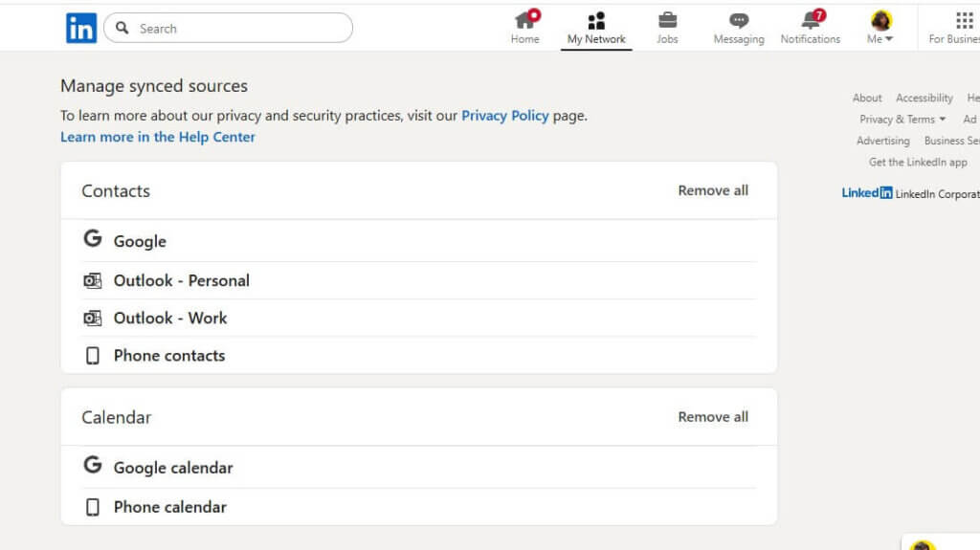Open the Messaging chat bubble icon
This screenshot has height=550, width=980.
coord(739,21)
